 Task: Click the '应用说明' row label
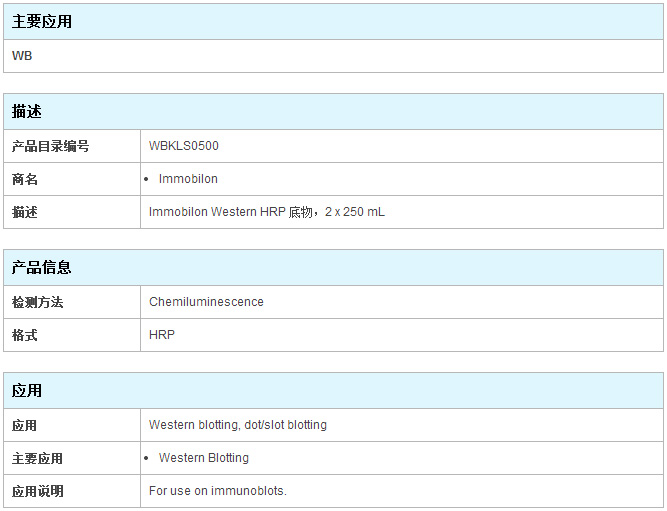point(37,491)
